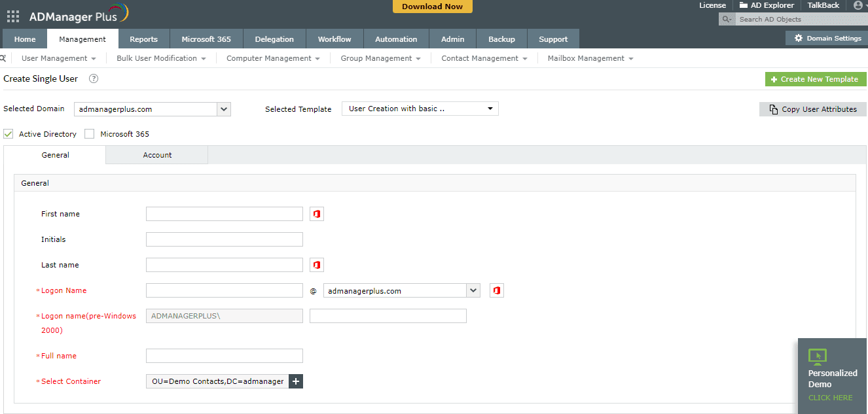Screen dimensions: 868x414
Task: Enable the Microsoft 365 checkbox
Action: [90, 134]
